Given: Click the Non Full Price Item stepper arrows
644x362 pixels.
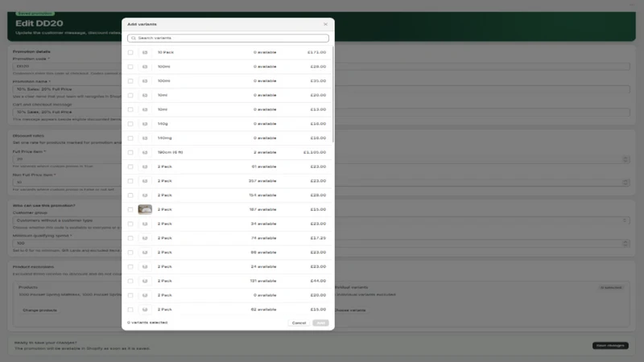Looking at the screenshot, I should (625, 183).
